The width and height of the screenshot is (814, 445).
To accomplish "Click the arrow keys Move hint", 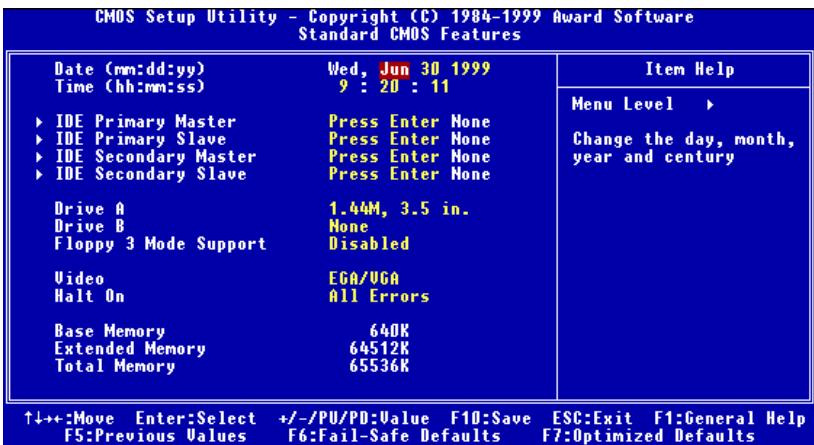I will point(70,419).
